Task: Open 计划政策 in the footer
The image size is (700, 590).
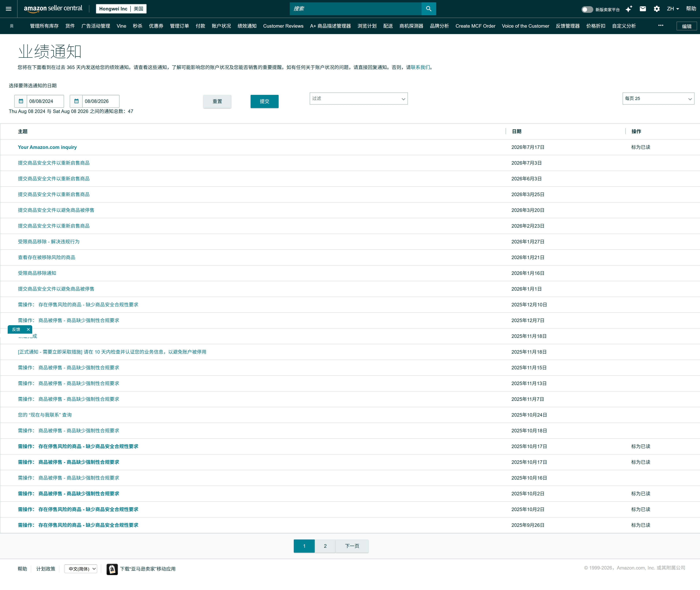Action: (x=46, y=569)
